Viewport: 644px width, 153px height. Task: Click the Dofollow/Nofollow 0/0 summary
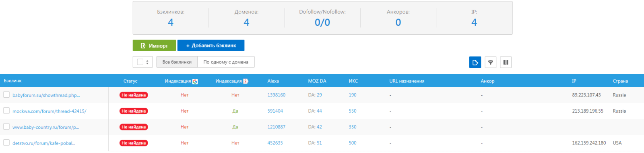(322, 18)
